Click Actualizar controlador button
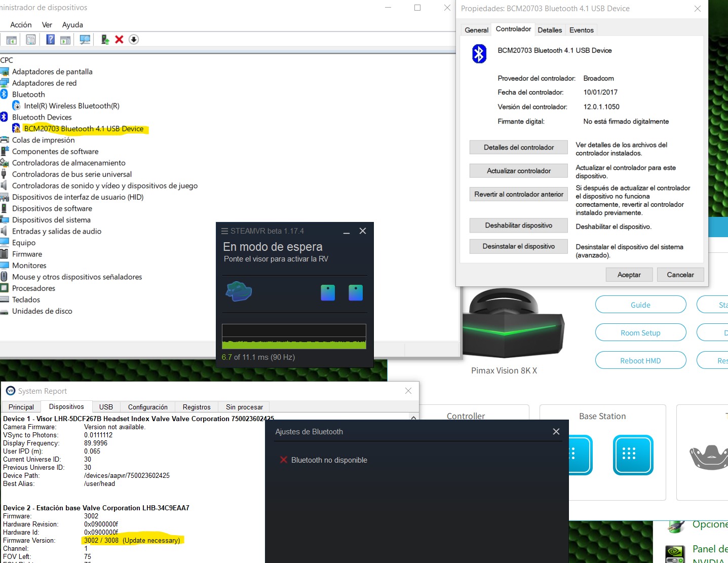728x563 pixels. (x=519, y=171)
